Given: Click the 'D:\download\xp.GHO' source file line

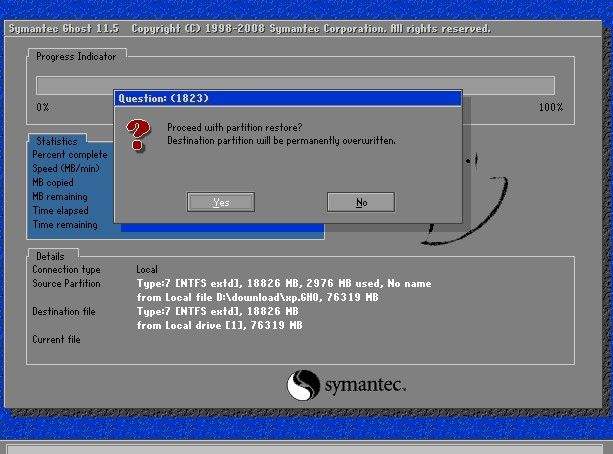Looking at the screenshot, I should [257, 297].
